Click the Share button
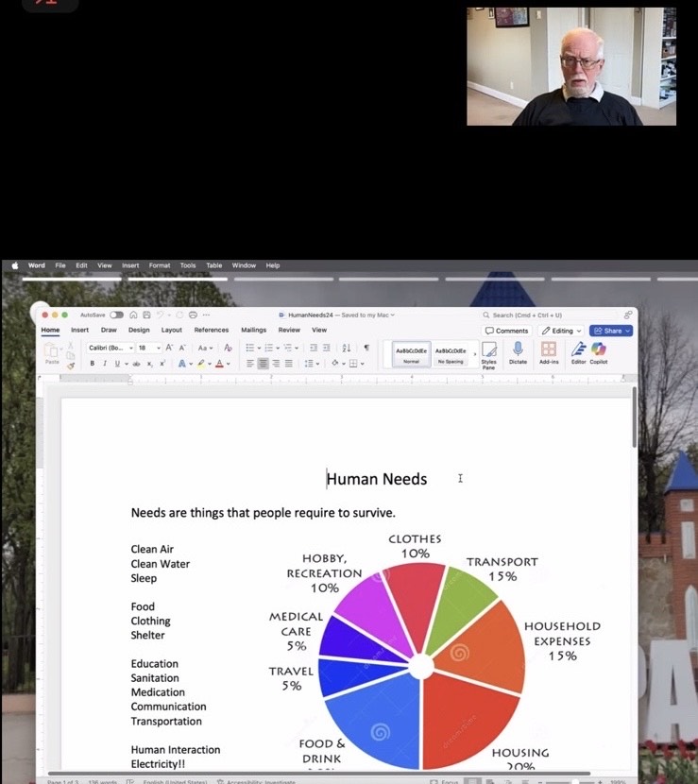Image resolution: width=698 pixels, height=784 pixels. pyautogui.click(x=610, y=331)
